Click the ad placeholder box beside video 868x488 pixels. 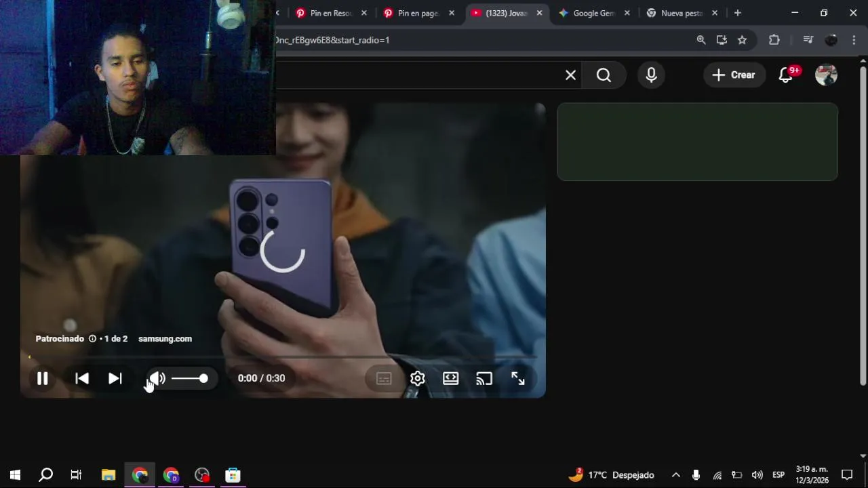pos(697,142)
